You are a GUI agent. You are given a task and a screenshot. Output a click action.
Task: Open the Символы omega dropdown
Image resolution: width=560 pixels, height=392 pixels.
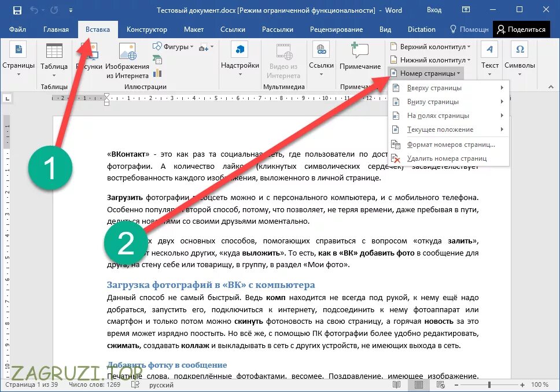click(x=520, y=60)
